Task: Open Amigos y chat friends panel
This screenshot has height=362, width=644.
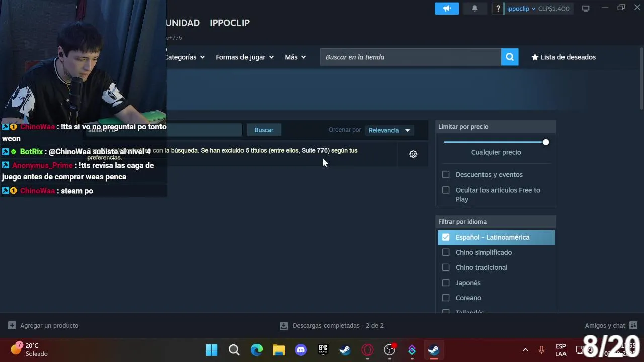Action: pyautogui.click(x=611, y=326)
